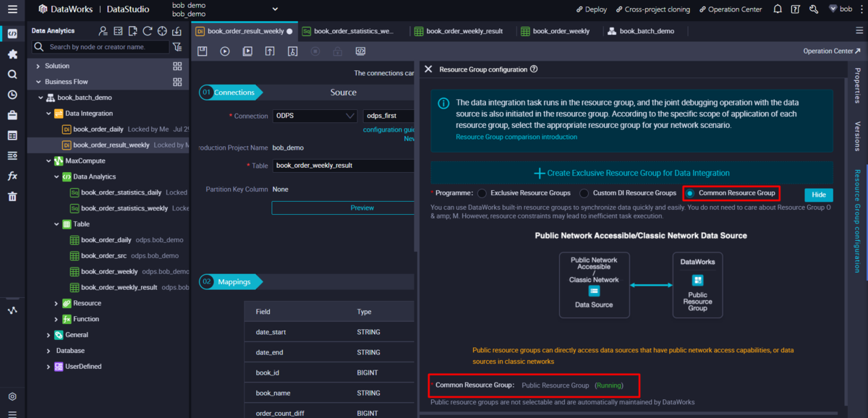The height and width of the screenshot is (418, 868).
Task: Focus the search by node or creator field
Action: (101, 47)
